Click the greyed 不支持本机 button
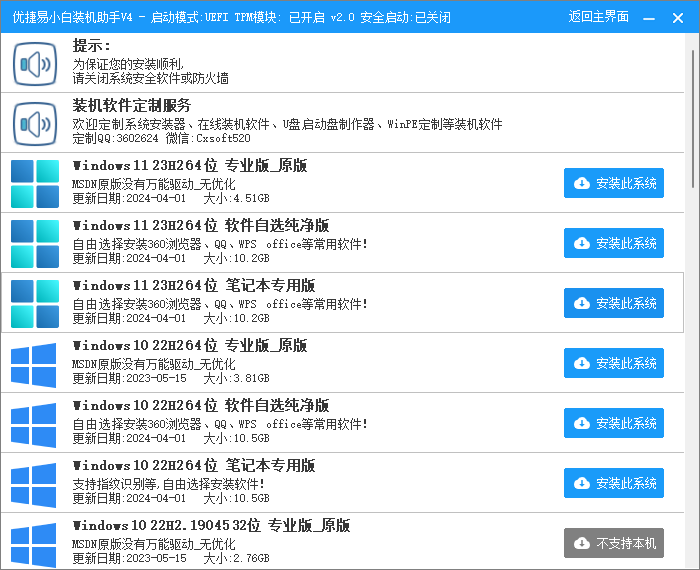Screen dimensions: 700x570 point(614,543)
